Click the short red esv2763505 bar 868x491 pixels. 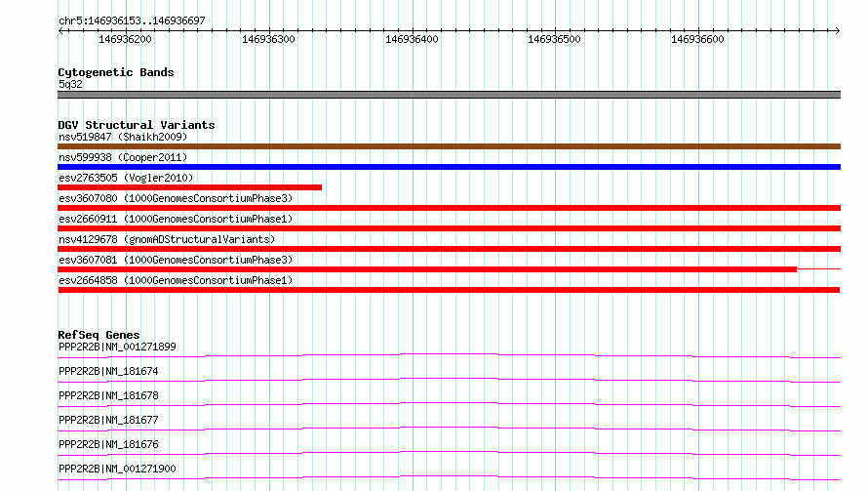click(x=190, y=187)
